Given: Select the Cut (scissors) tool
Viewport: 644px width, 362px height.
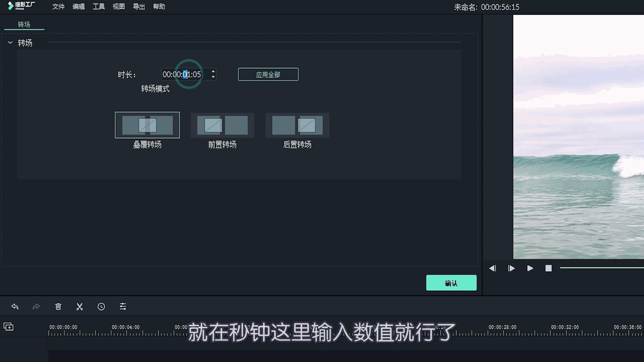Looking at the screenshot, I should pyautogui.click(x=79, y=306).
